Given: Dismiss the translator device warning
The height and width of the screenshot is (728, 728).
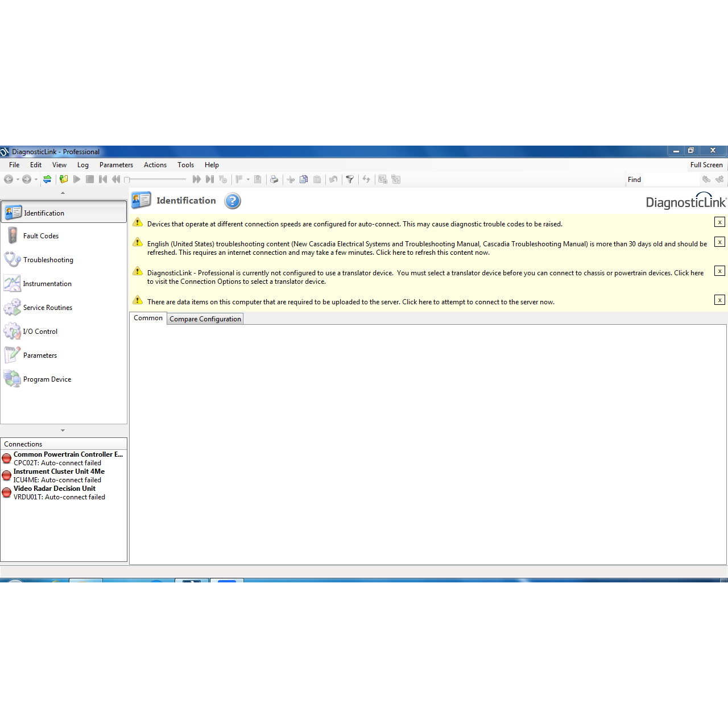Looking at the screenshot, I should [x=719, y=271].
